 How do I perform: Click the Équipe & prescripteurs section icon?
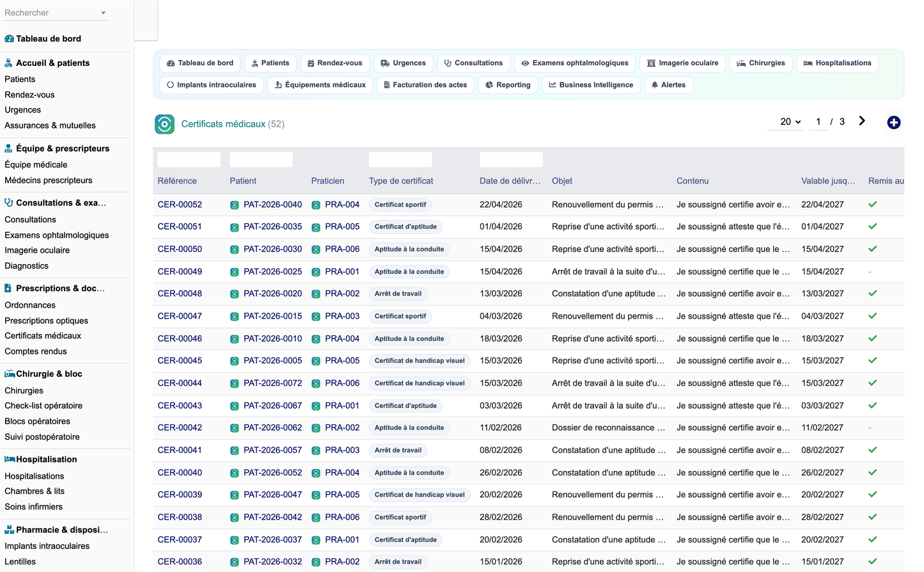[8, 148]
